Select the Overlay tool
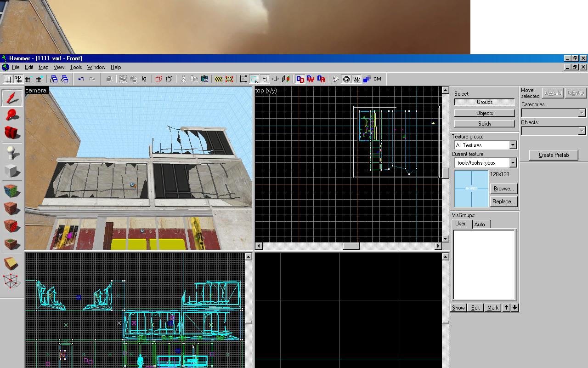588x368 pixels. click(12, 244)
